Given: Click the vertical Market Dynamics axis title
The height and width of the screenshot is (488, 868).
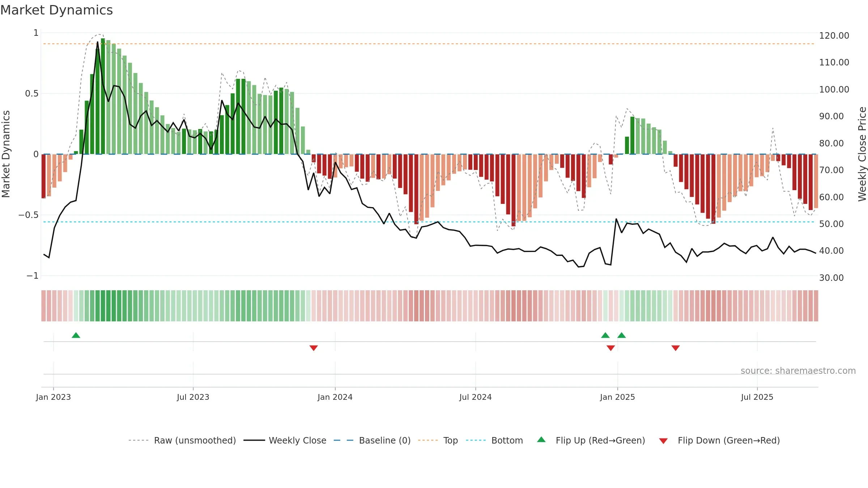Looking at the screenshot, I should pyautogui.click(x=6, y=154).
